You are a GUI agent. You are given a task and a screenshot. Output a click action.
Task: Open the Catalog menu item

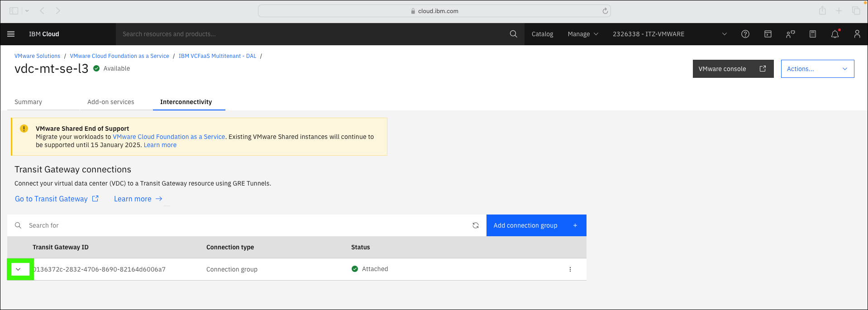542,34
